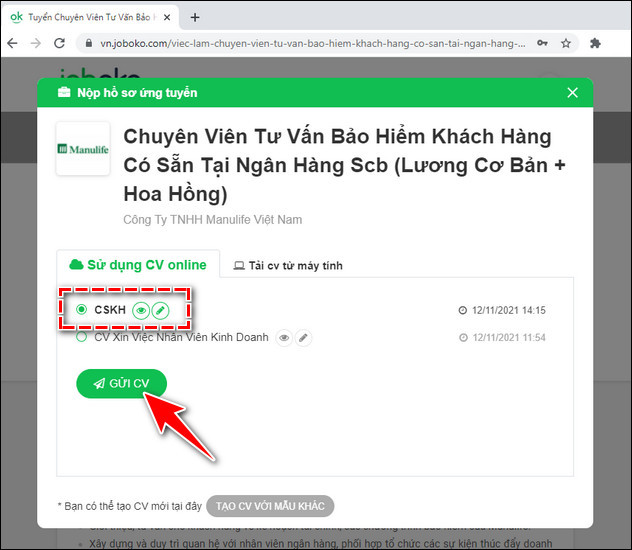This screenshot has width=632, height=550.
Task: Switch to Sử dụng CV online tab
Action: [138, 265]
